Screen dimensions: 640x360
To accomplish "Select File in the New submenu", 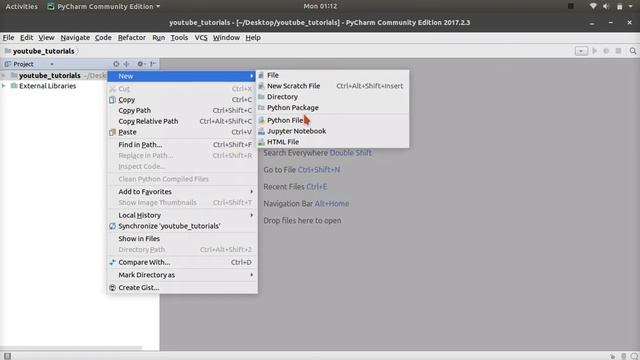I will click(332, 75).
